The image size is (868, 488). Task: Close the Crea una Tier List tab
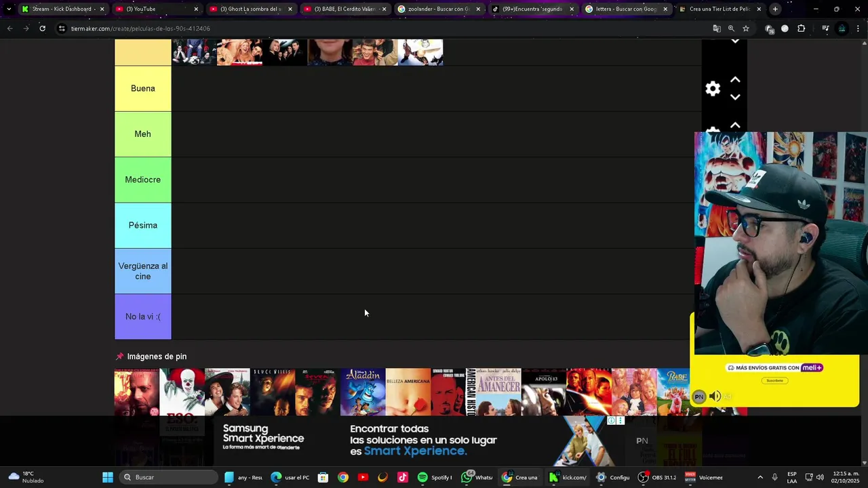759,9
